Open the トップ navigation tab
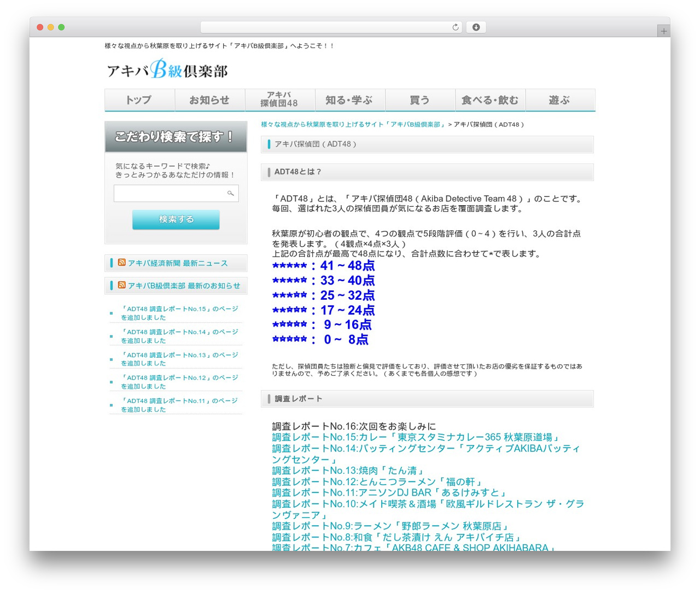Viewport: 700px width, 593px height. tap(139, 100)
